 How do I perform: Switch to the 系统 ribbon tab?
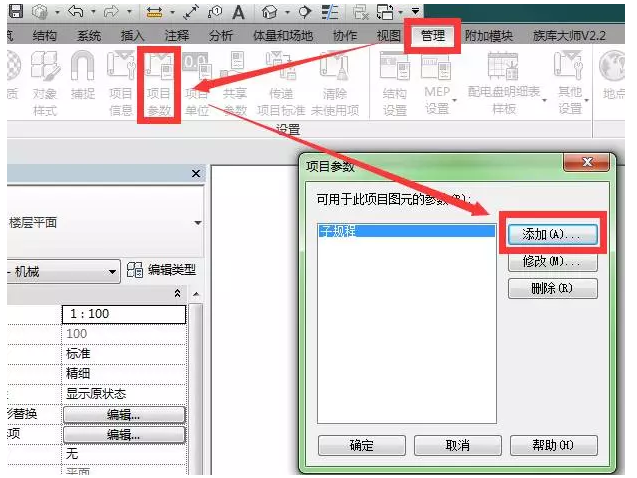pyautogui.click(x=89, y=36)
